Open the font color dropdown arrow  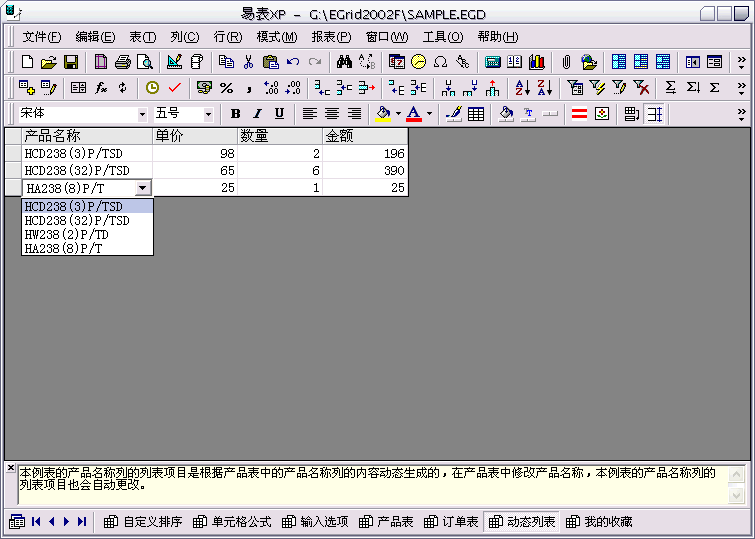429,114
